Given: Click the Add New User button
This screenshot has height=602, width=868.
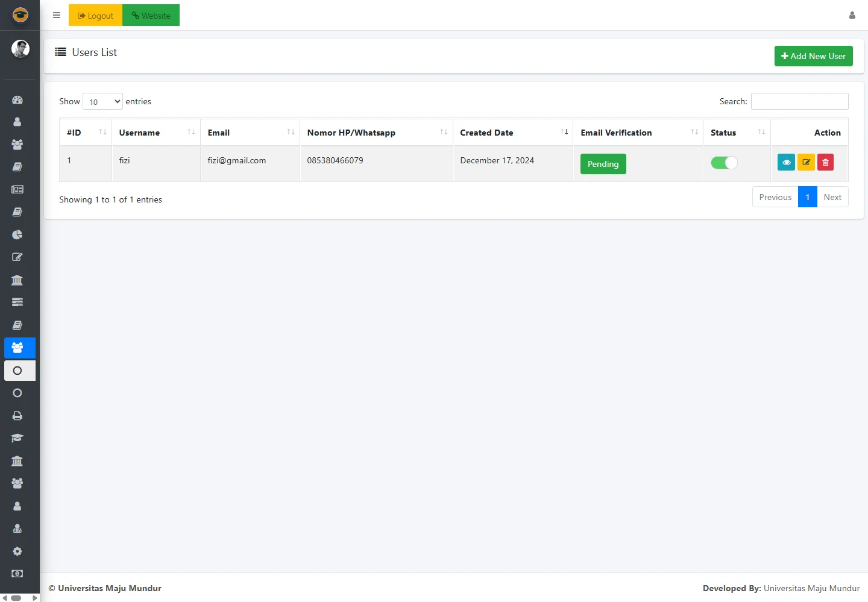Looking at the screenshot, I should pos(813,56).
